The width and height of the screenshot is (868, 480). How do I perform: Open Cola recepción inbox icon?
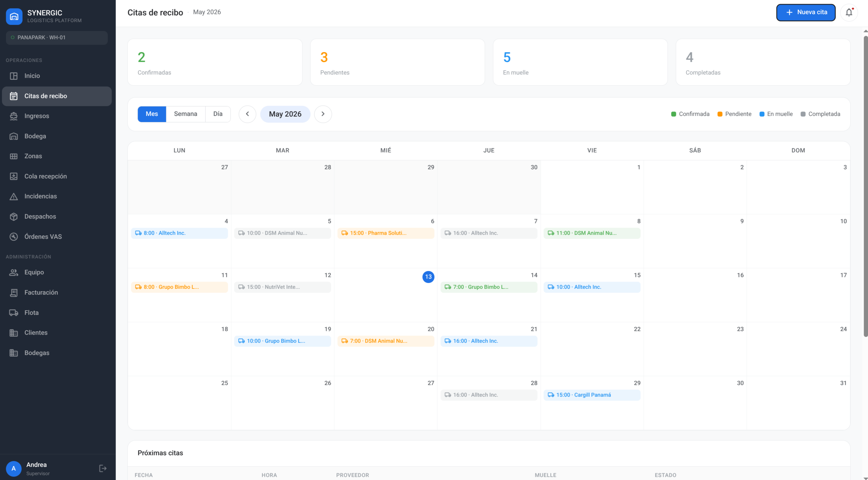pyautogui.click(x=13, y=176)
